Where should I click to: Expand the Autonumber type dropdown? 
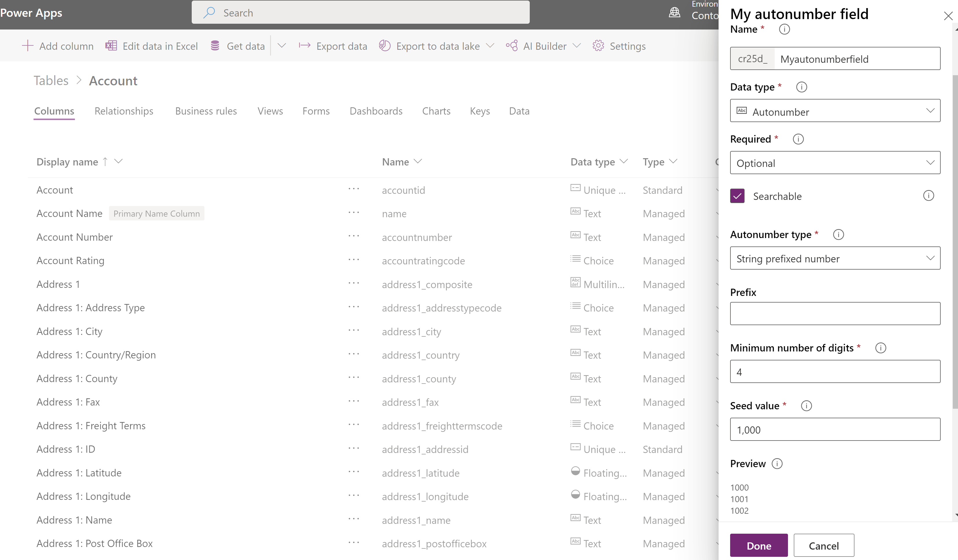[835, 259]
